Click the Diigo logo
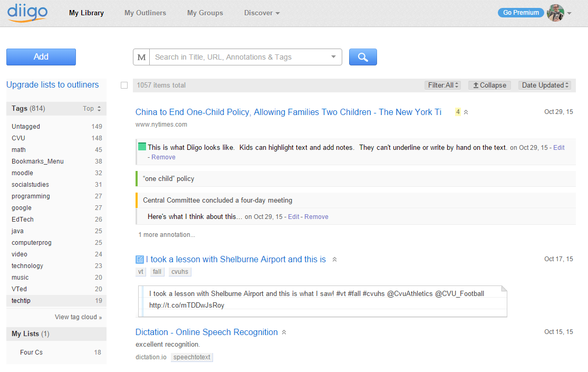The image size is (588, 372). (x=27, y=12)
